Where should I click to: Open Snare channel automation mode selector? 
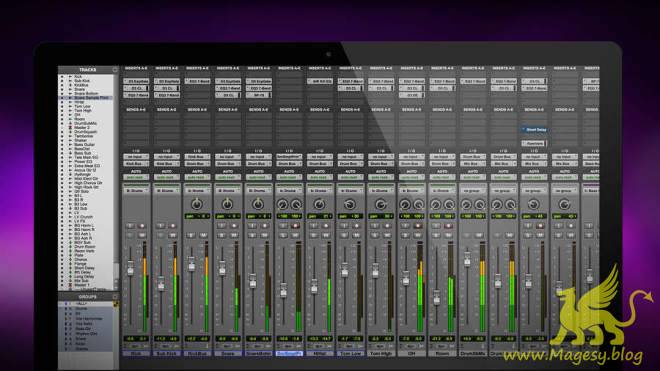[227, 177]
